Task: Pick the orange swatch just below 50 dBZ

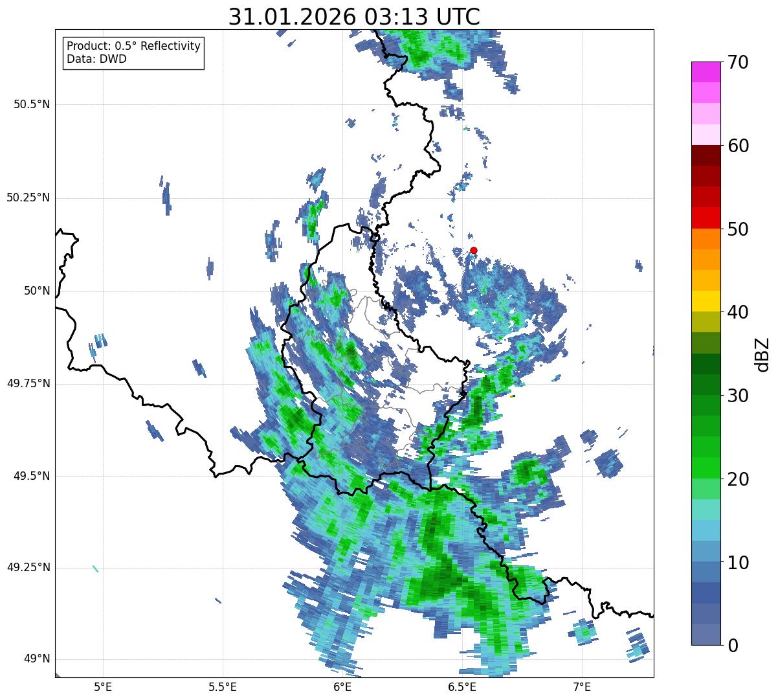Action: tap(706, 239)
